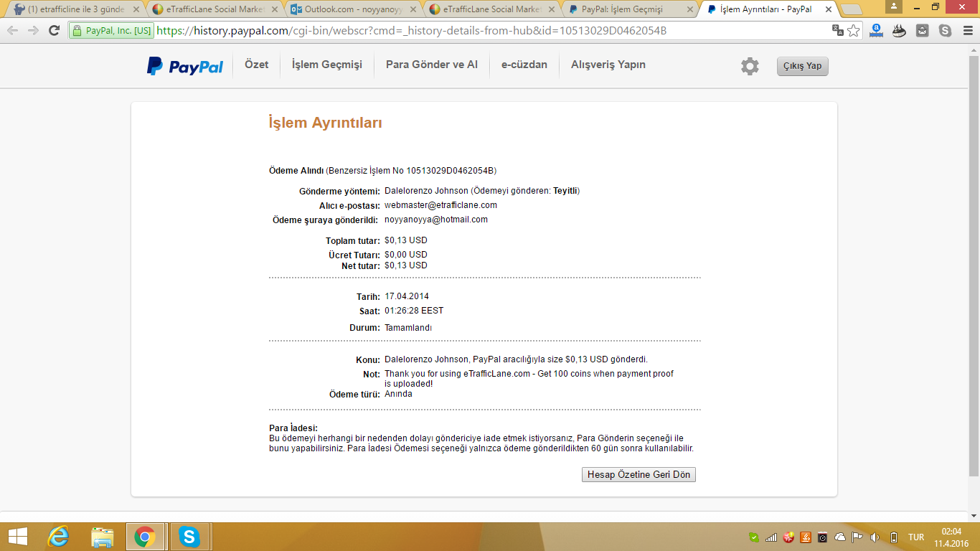Viewport: 980px width, 551px height.
Task: Click the Anında payment type value
Action: (x=398, y=394)
